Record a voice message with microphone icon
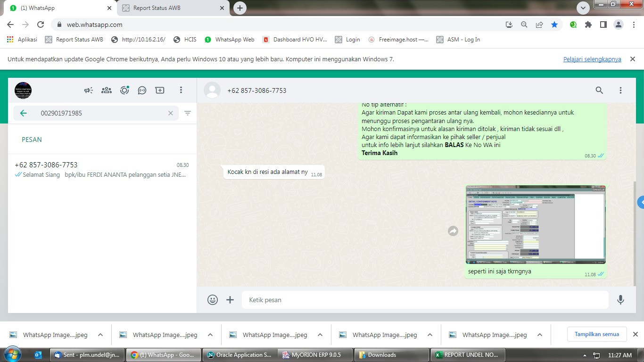 coord(620,300)
